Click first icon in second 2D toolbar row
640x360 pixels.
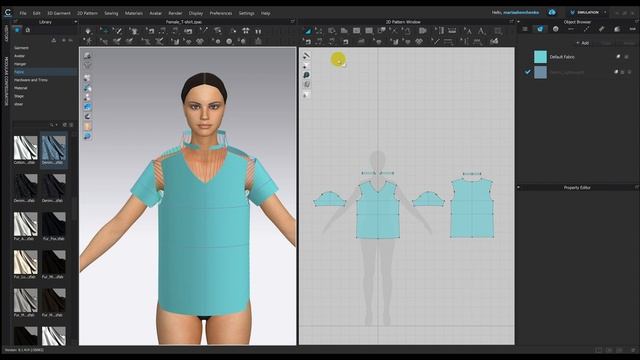click(x=307, y=41)
